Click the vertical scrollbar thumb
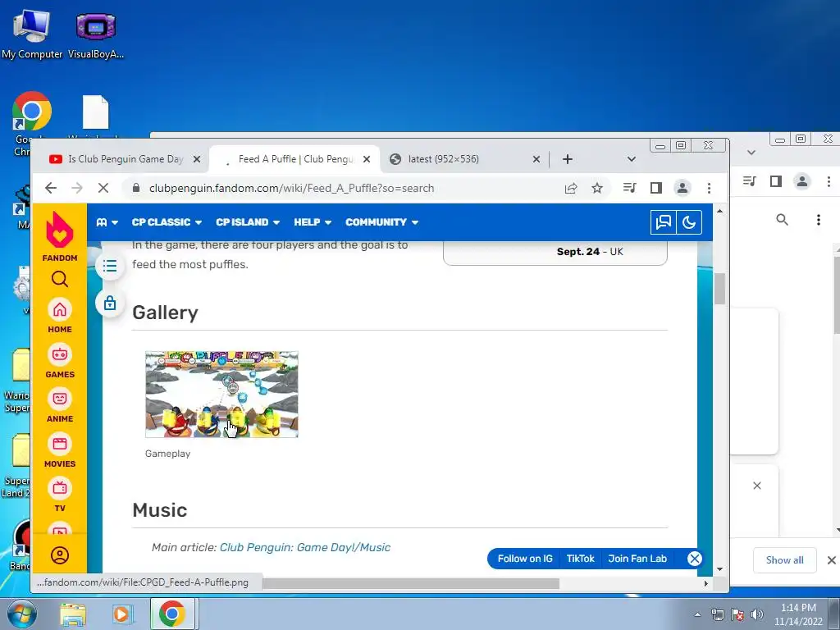Screen dimensions: 840x630 pos(719,289)
